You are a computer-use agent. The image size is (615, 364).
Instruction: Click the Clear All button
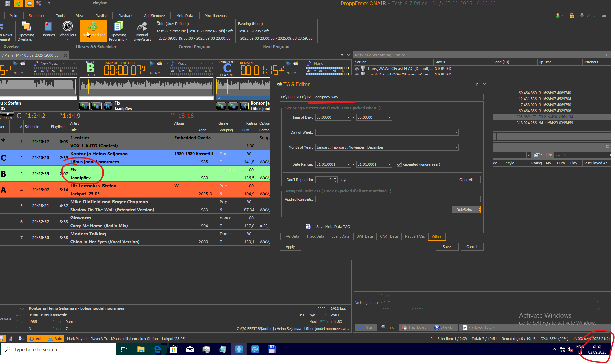pyautogui.click(x=466, y=180)
